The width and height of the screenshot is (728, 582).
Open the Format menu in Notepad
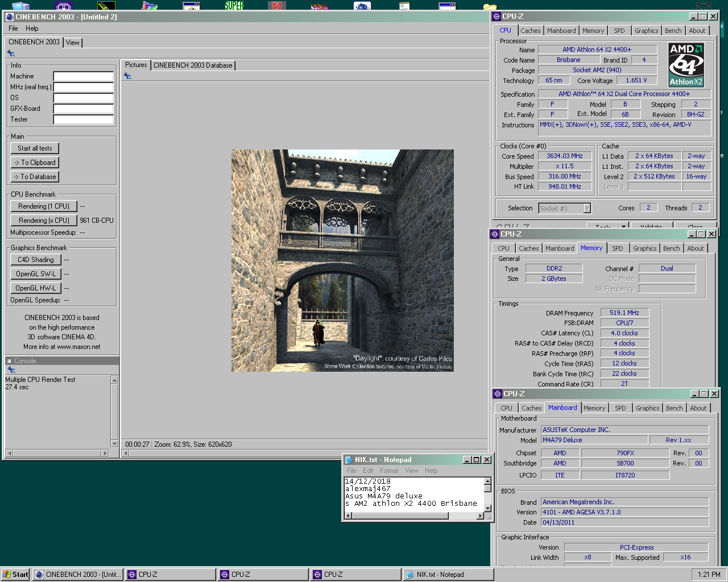tap(389, 471)
